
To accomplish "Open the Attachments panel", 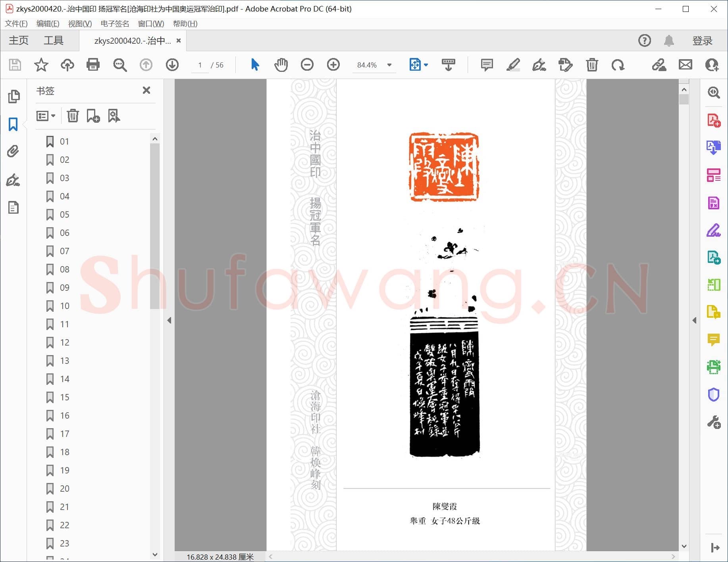I will point(14,151).
